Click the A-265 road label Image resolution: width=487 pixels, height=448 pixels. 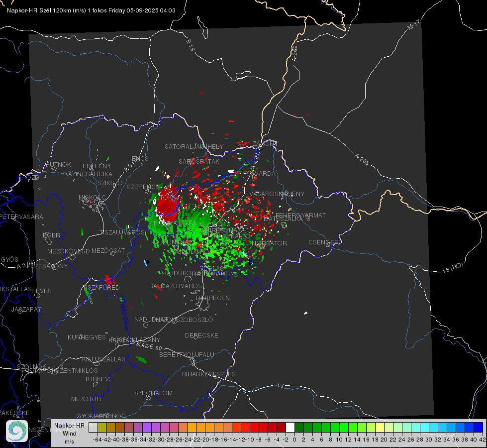coord(362,159)
